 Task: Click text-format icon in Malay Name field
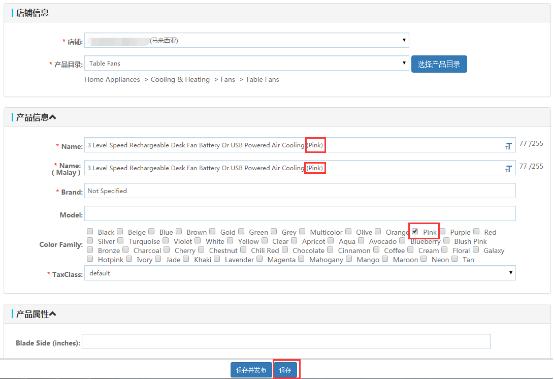[508, 168]
